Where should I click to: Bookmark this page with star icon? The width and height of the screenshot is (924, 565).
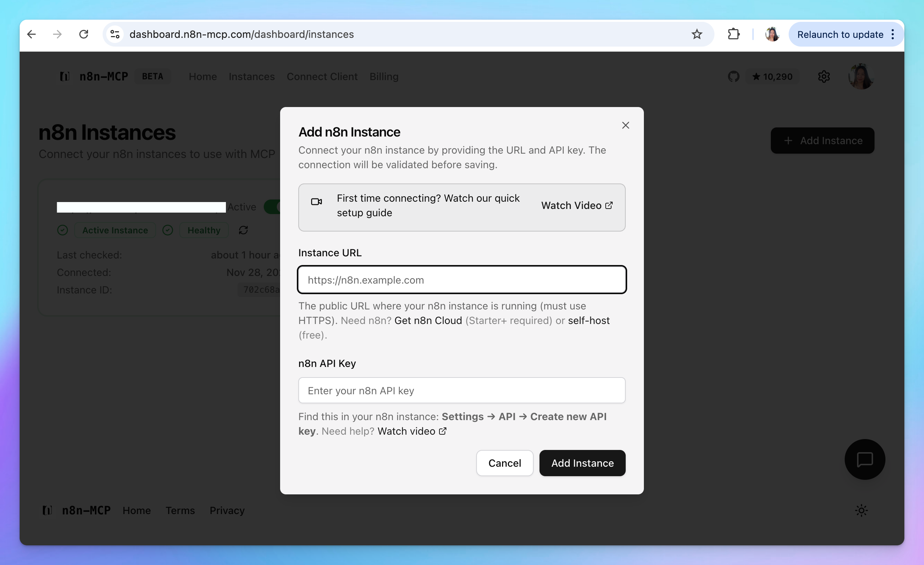[696, 35]
